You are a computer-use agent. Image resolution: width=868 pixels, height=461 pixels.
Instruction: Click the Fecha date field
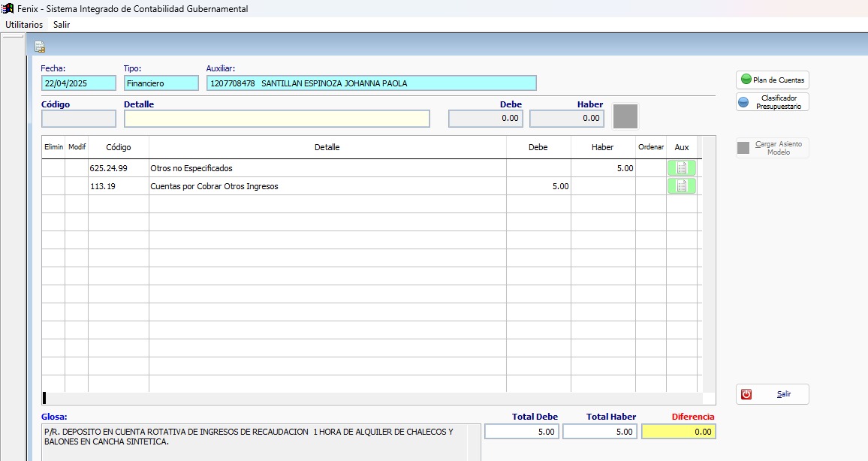click(x=79, y=83)
